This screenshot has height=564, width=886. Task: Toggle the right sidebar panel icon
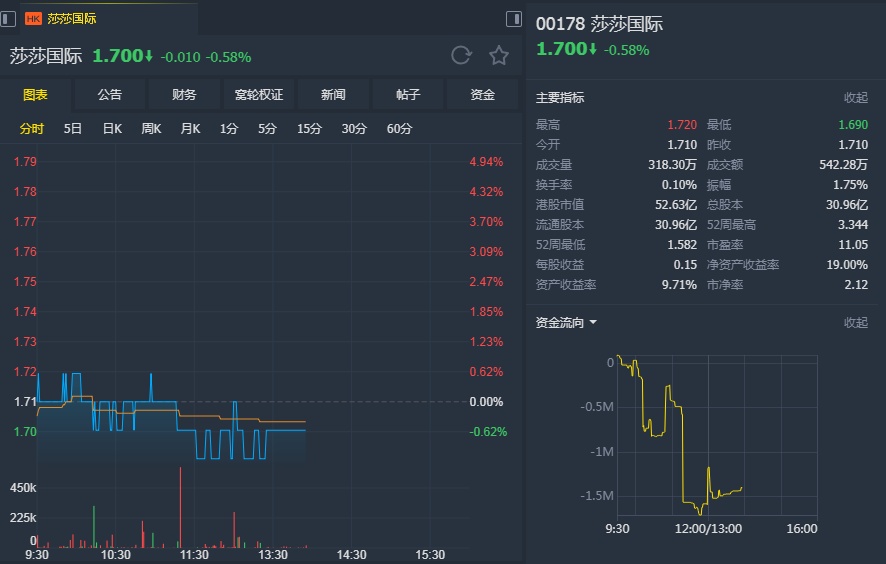pyautogui.click(x=514, y=18)
